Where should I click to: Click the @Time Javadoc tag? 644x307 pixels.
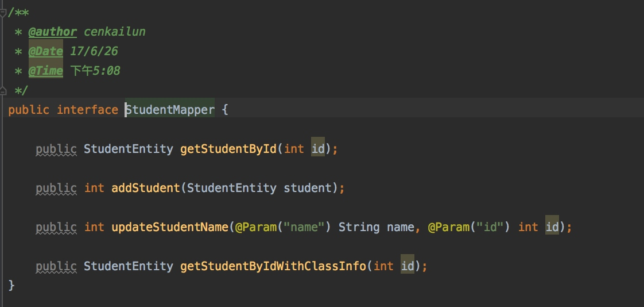45,71
